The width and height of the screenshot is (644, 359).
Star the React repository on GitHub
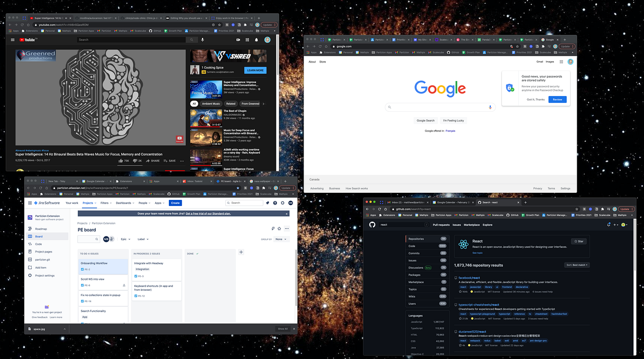click(578, 241)
